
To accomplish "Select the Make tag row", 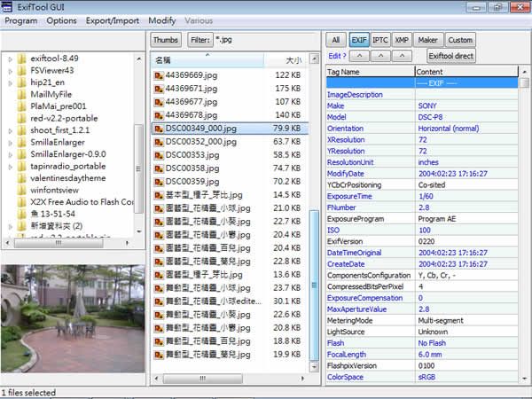I will point(422,106).
